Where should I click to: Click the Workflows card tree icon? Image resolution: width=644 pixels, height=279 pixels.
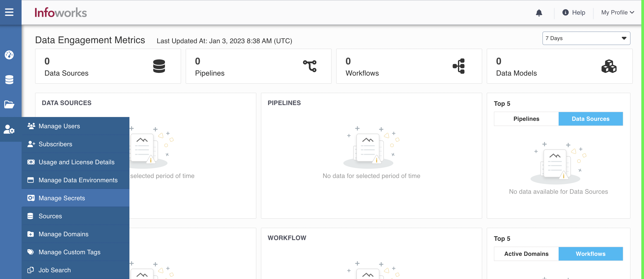pos(459,66)
